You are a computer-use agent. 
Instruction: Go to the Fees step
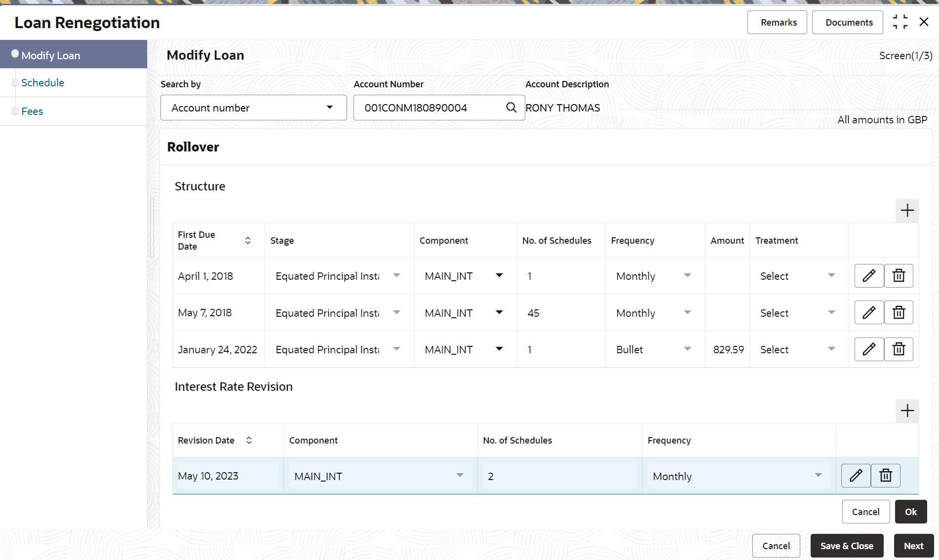tap(32, 112)
